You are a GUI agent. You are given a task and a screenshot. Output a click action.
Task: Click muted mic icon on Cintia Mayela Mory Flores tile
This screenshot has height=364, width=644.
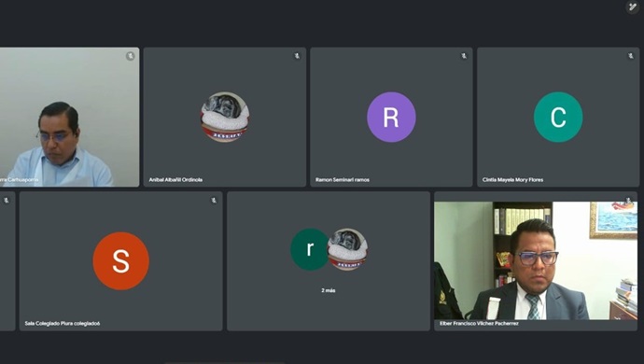pyautogui.click(x=630, y=56)
